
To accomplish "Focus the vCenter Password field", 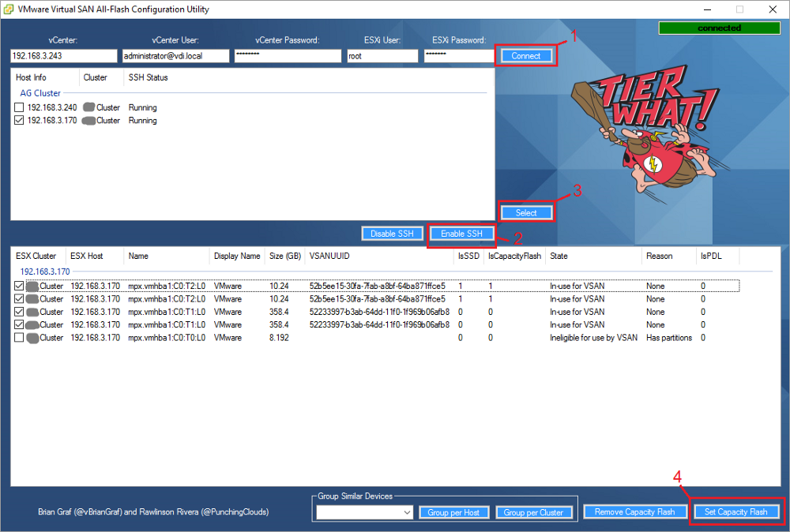I will click(x=288, y=56).
